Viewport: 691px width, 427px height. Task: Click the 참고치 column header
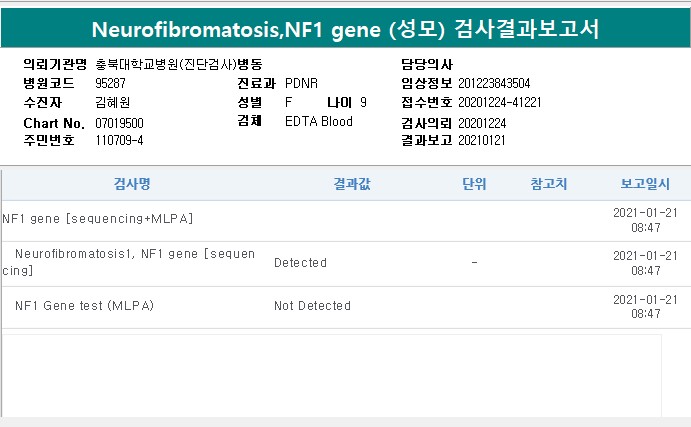pyautogui.click(x=549, y=184)
